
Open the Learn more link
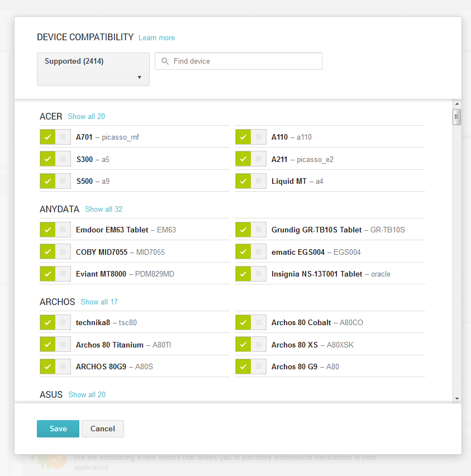[156, 38]
